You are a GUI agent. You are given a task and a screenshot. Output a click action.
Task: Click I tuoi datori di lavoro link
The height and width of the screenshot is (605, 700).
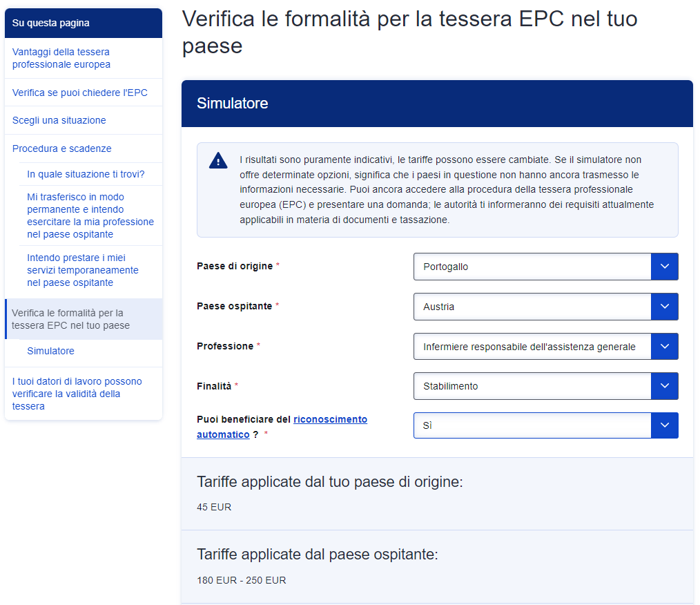point(77,394)
